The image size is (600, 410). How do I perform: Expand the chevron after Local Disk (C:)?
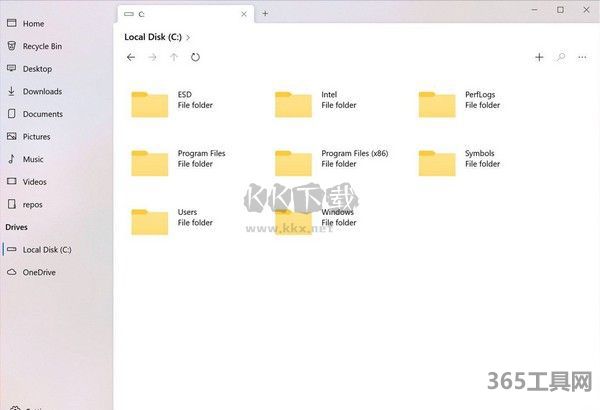click(188, 37)
